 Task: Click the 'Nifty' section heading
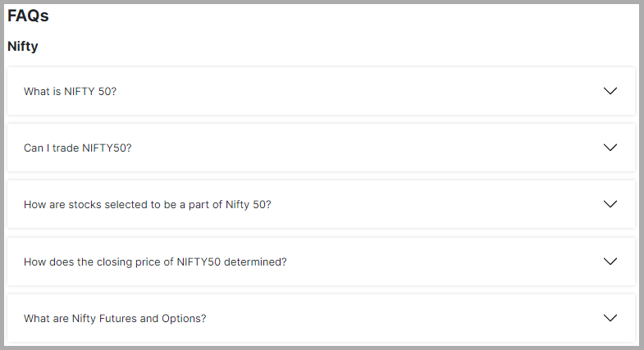coord(23,47)
